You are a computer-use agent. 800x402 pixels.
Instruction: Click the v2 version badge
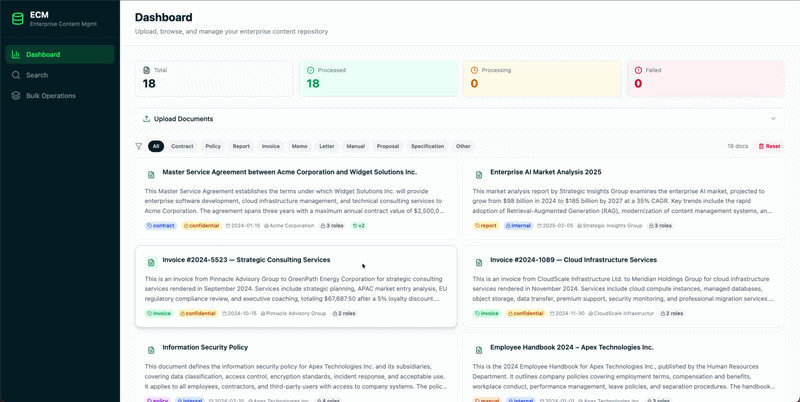click(x=359, y=225)
